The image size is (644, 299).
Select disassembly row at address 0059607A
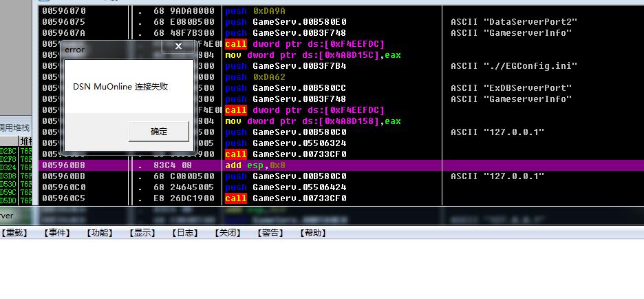click(x=341, y=33)
